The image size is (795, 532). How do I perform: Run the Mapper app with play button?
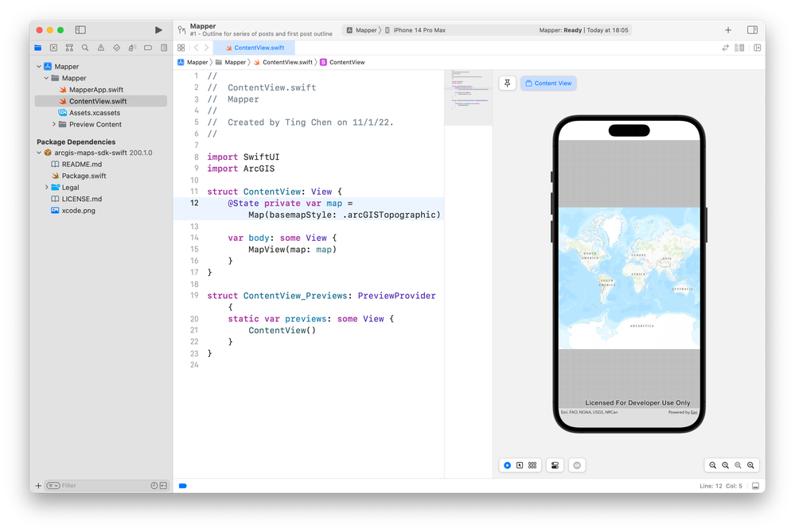(158, 30)
